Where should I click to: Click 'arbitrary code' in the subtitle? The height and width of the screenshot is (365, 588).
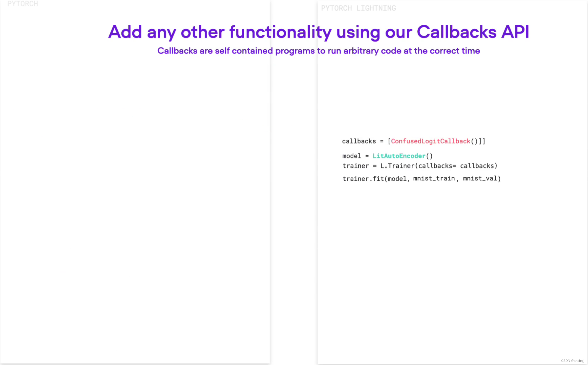[x=372, y=51]
